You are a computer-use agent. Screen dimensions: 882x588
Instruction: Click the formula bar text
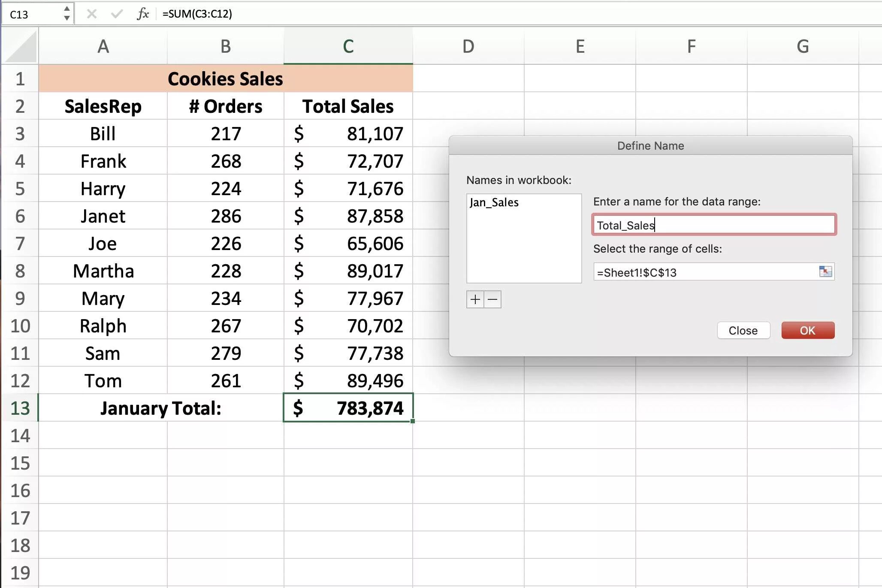pos(197,14)
